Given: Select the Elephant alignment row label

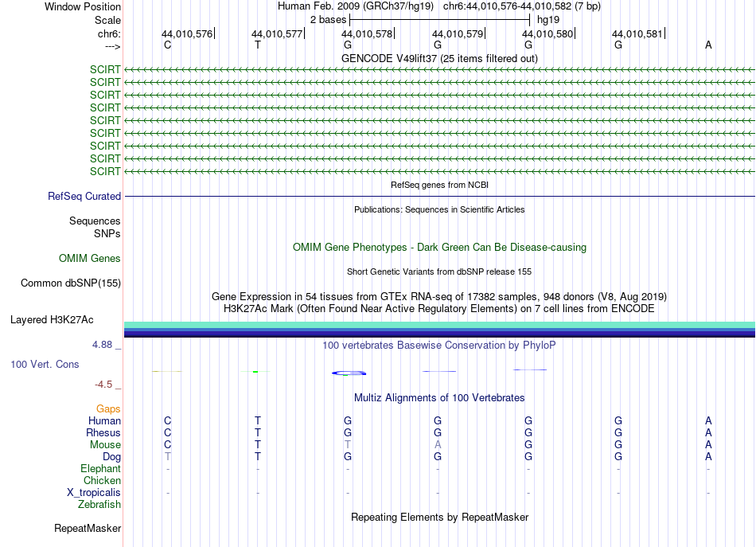Looking at the screenshot, I should pos(100,468).
